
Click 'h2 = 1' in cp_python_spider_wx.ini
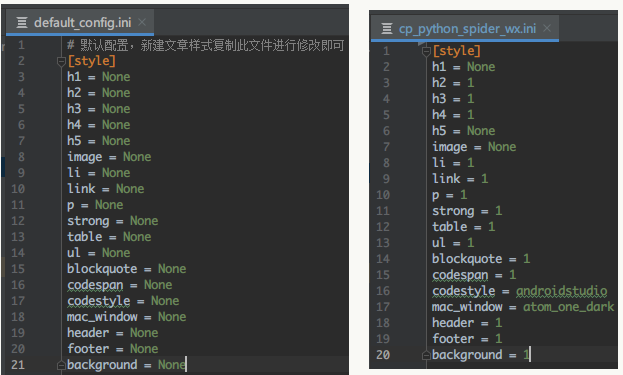click(453, 83)
